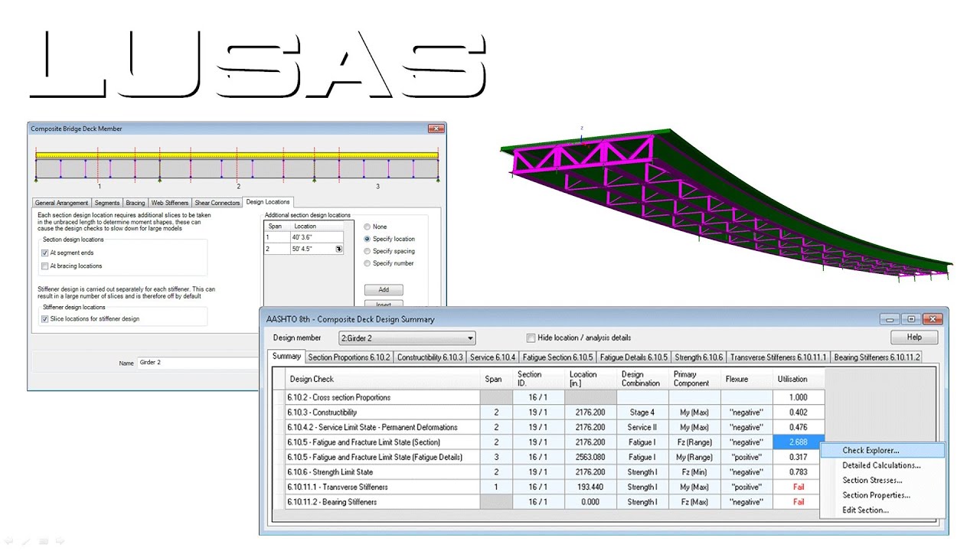Close the Composite Bridge Deck Member dialog
Image resolution: width=980 pixels, height=551 pixels.
[x=436, y=129]
